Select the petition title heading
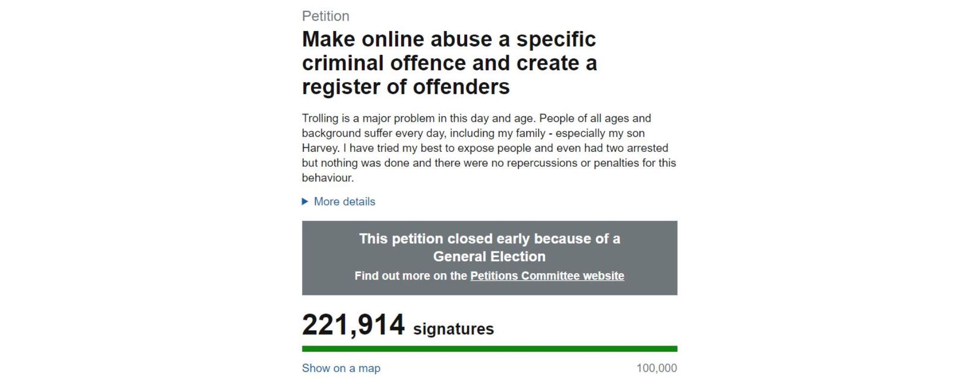This screenshot has height=378, width=980. (x=450, y=64)
